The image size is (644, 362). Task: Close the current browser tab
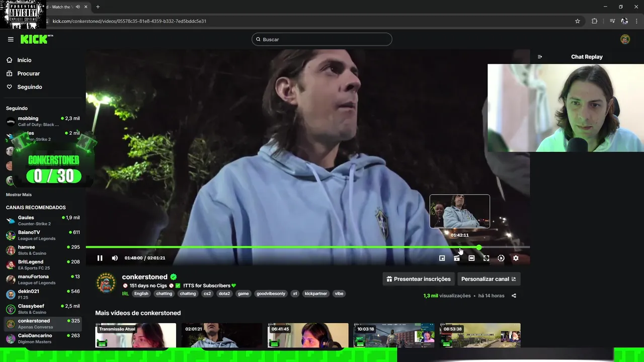tap(86, 7)
